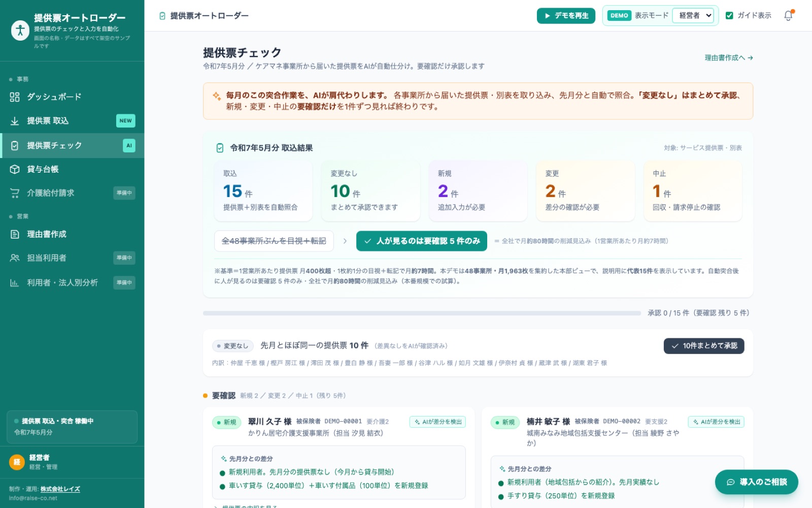Click 準備中 badge beside 介護給付請求
Image resolution: width=812 pixels, height=508 pixels.
(x=124, y=193)
